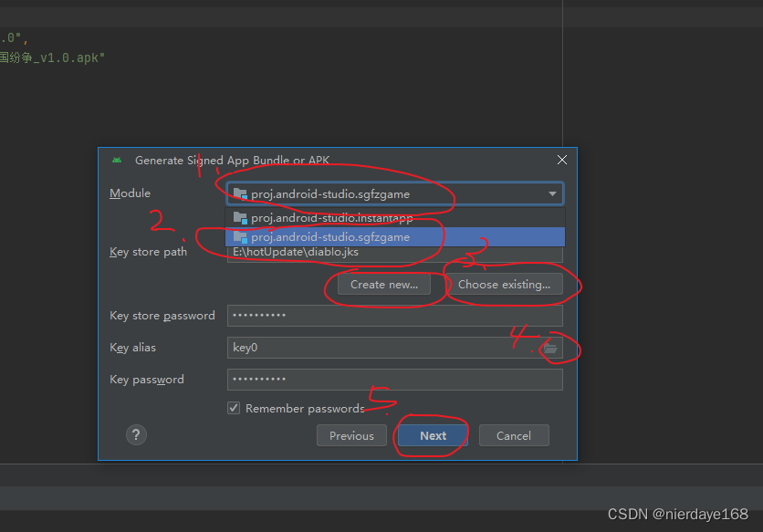
Task: Toggle the Remember passwords checkbox
Action: [234, 408]
